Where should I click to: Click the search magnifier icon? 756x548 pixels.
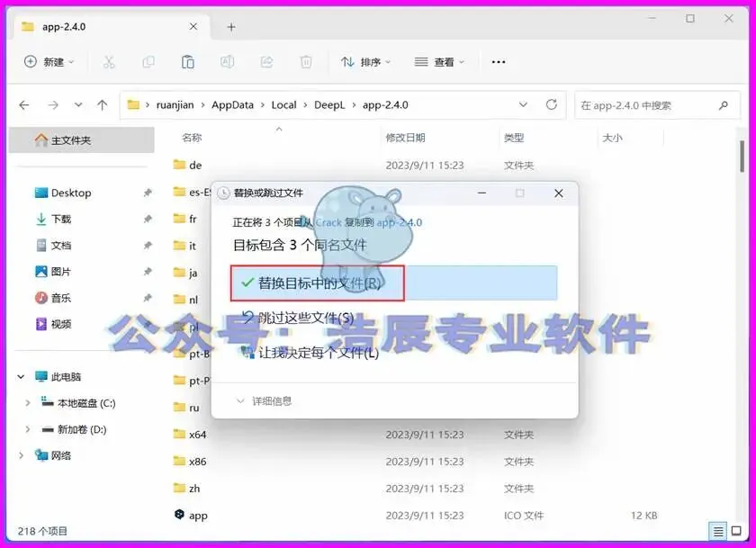[724, 105]
